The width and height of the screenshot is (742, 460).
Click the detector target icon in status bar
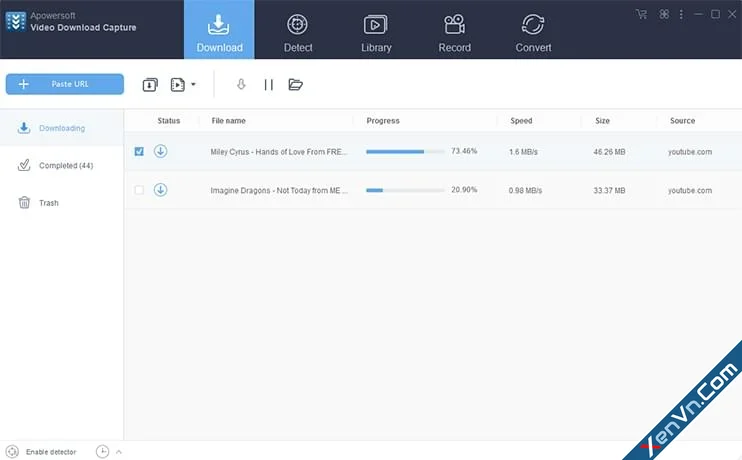(13, 451)
